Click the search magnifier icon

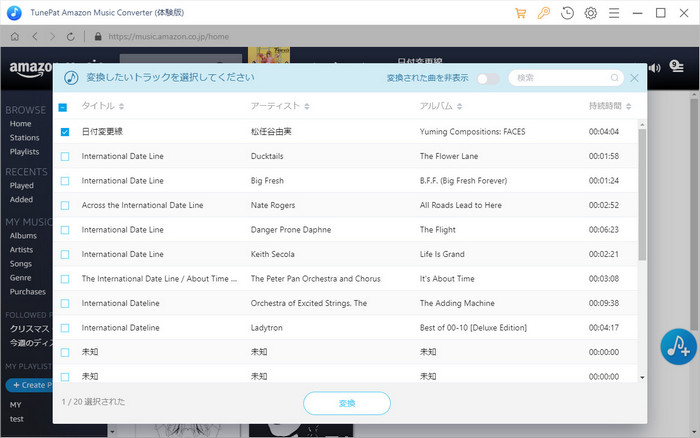(615, 78)
